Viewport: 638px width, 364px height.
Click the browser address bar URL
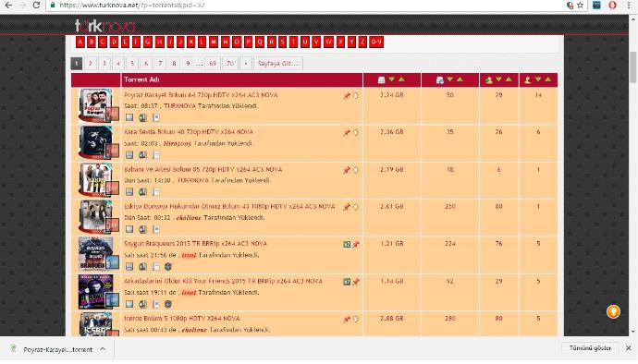coord(132,6)
